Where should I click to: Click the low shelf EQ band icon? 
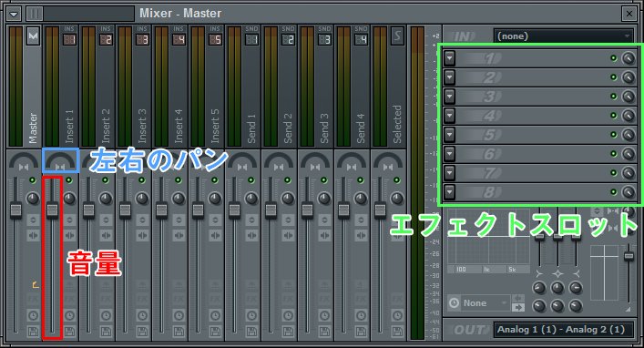pos(539,274)
